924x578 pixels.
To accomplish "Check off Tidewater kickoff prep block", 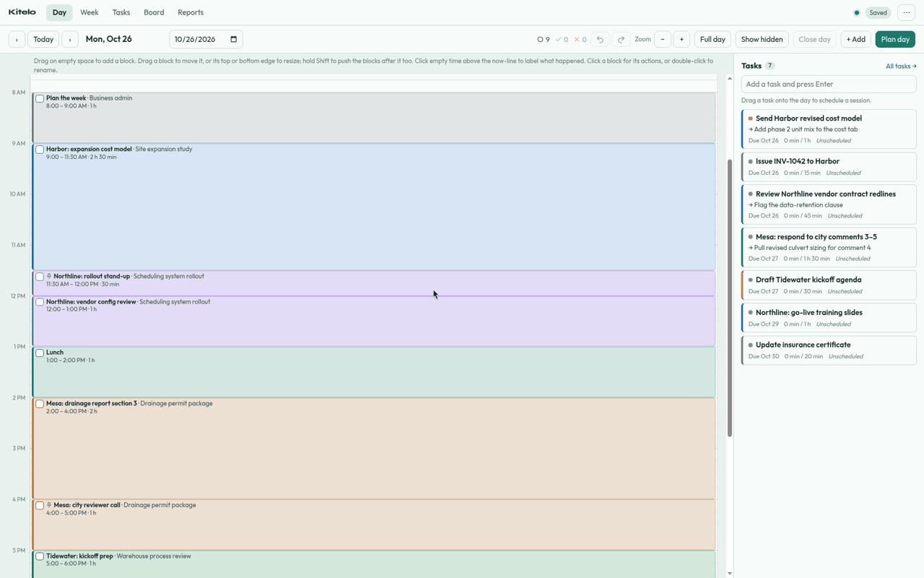I will click(x=40, y=556).
